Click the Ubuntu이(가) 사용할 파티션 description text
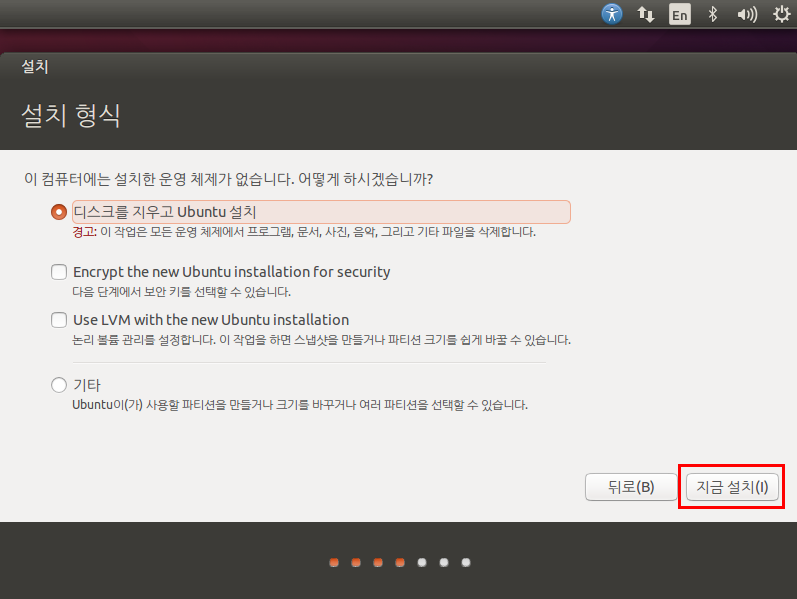The height and width of the screenshot is (599, 797). point(300,405)
